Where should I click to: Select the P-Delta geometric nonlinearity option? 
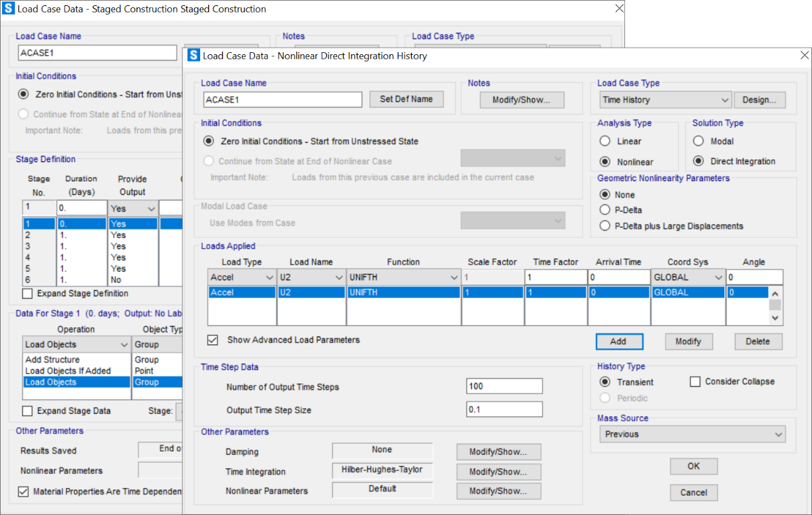pyautogui.click(x=605, y=210)
